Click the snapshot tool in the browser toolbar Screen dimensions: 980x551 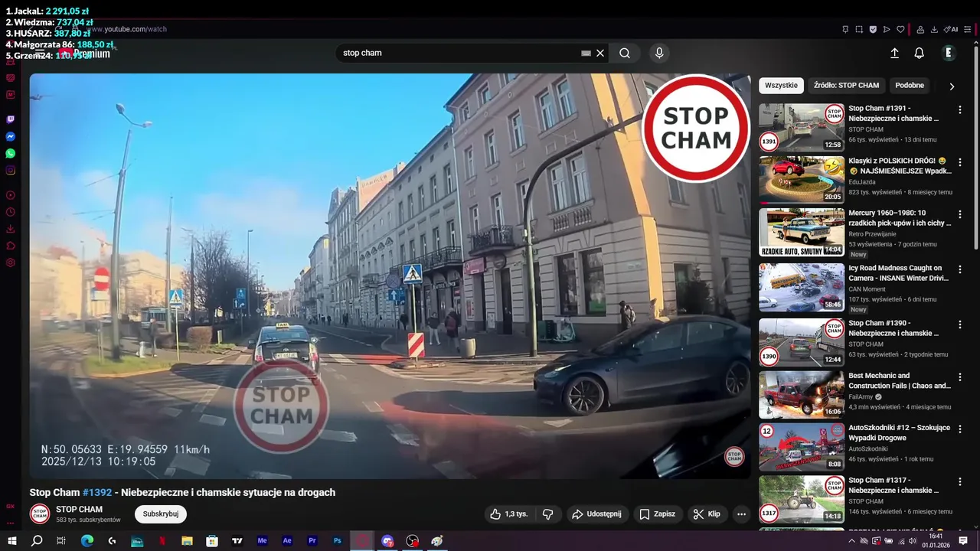pyautogui.click(x=859, y=30)
